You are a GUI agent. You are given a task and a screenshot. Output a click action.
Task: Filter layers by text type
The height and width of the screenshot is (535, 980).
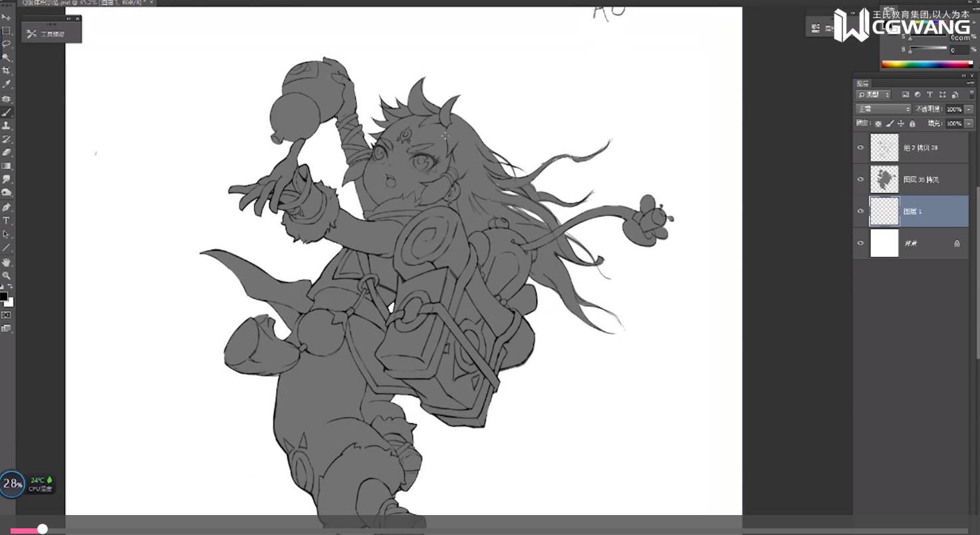click(929, 94)
